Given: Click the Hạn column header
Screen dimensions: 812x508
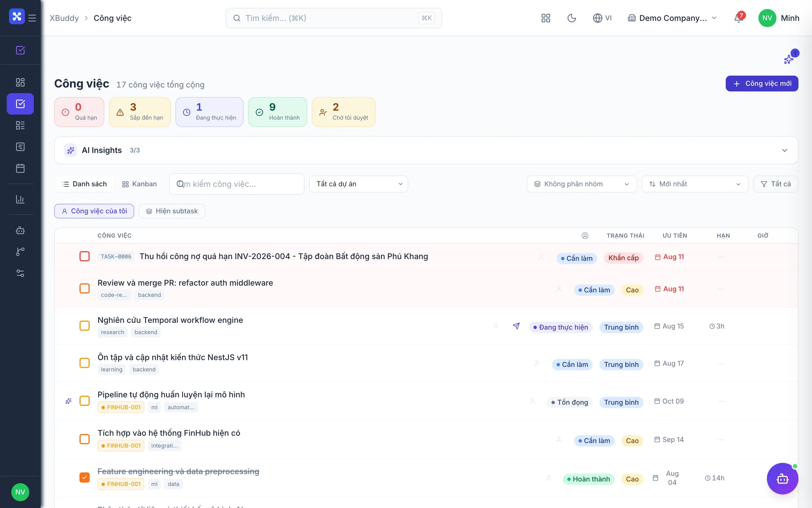Looking at the screenshot, I should pos(723,236).
